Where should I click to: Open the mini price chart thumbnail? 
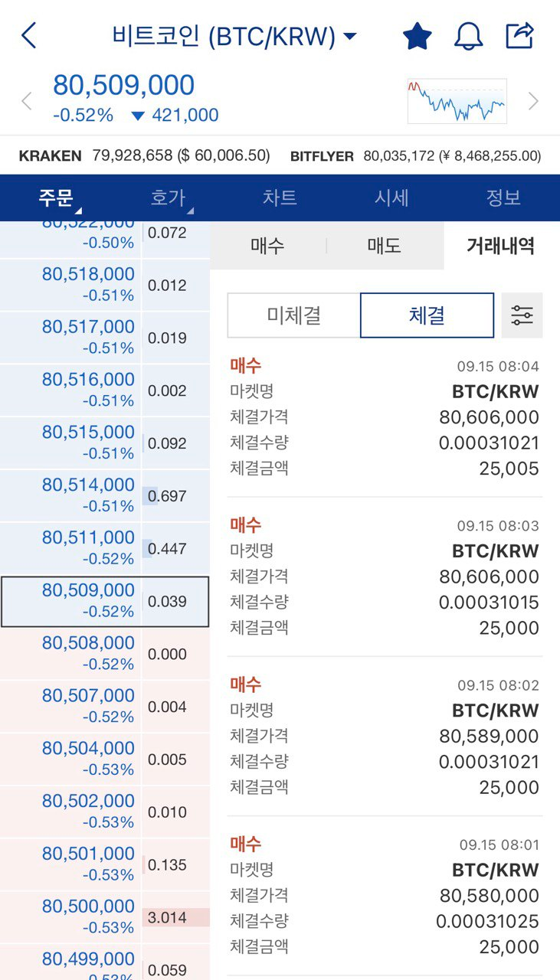(457, 101)
